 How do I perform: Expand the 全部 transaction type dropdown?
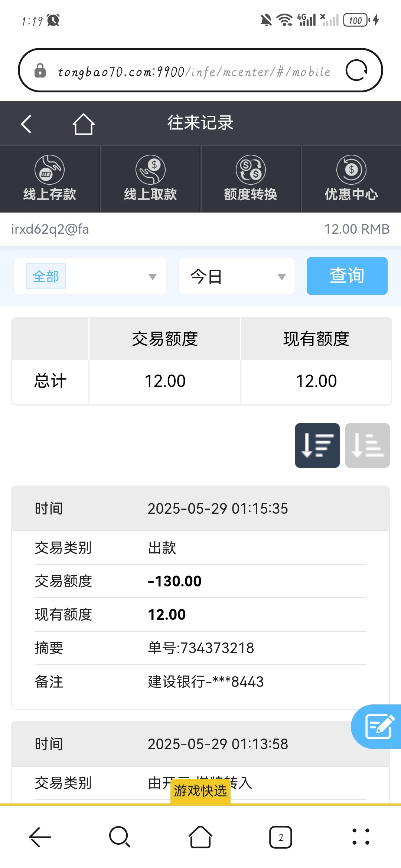pyautogui.click(x=152, y=277)
